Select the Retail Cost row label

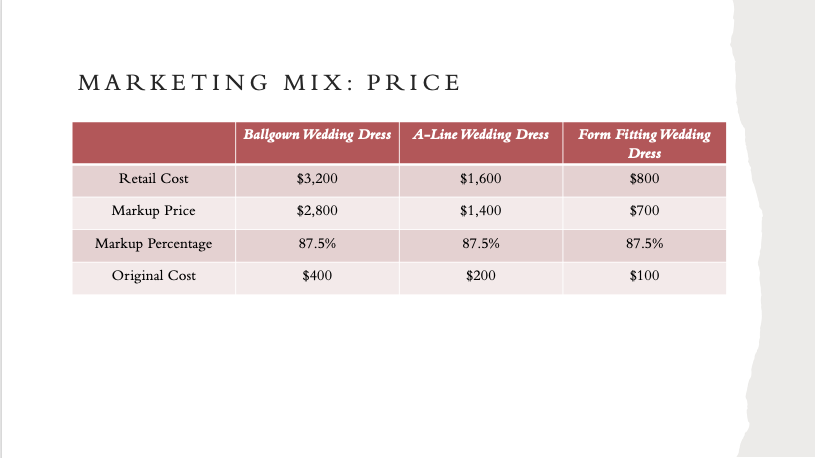153,179
